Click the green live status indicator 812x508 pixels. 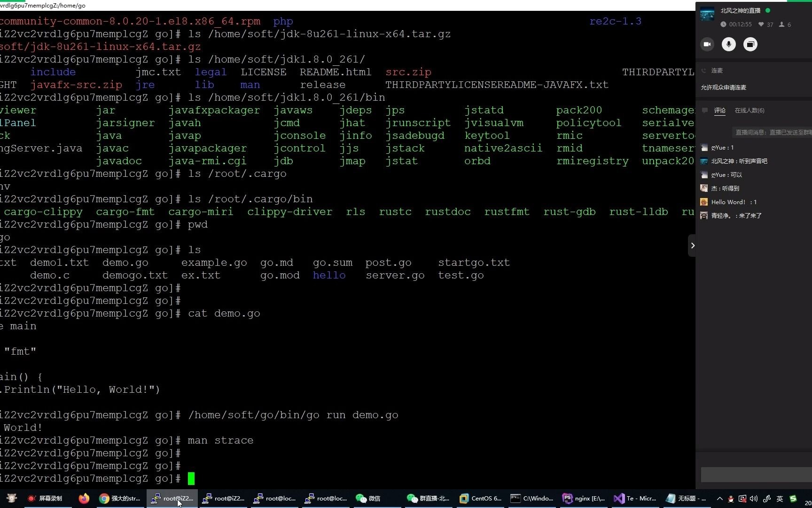(x=768, y=10)
